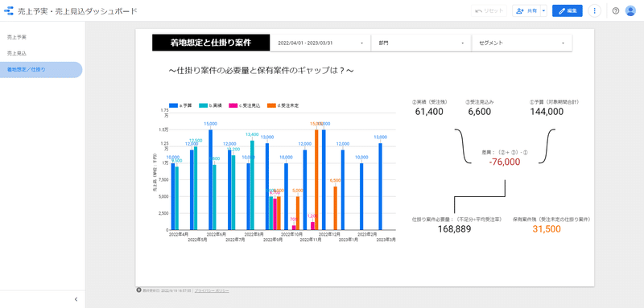Open the セグメント filter dropdown

pos(522,43)
